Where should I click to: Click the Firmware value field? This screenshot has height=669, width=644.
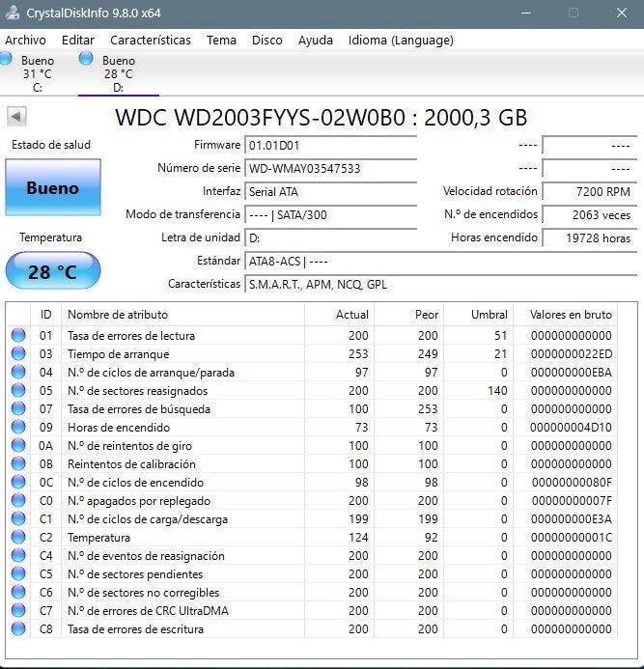pyautogui.click(x=331, y=146)
